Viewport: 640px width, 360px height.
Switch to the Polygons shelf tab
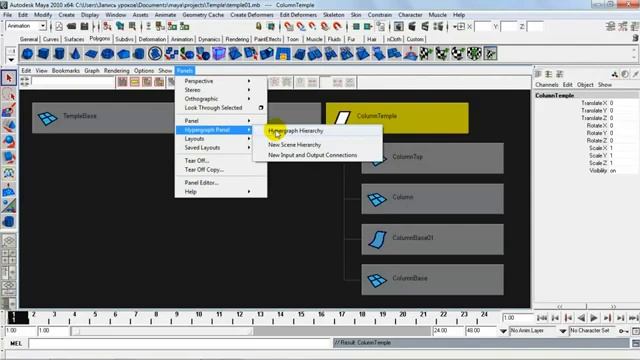(x=100, y=39)
